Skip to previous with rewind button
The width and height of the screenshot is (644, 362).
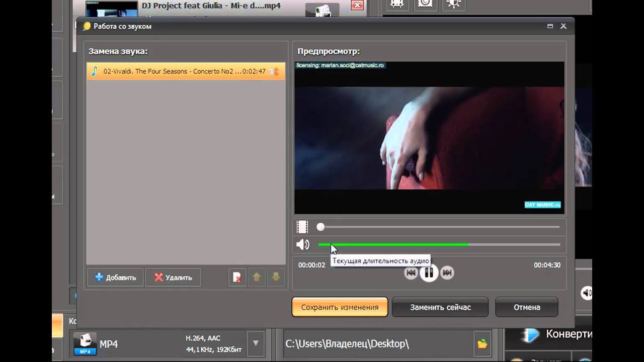[411, 273]
